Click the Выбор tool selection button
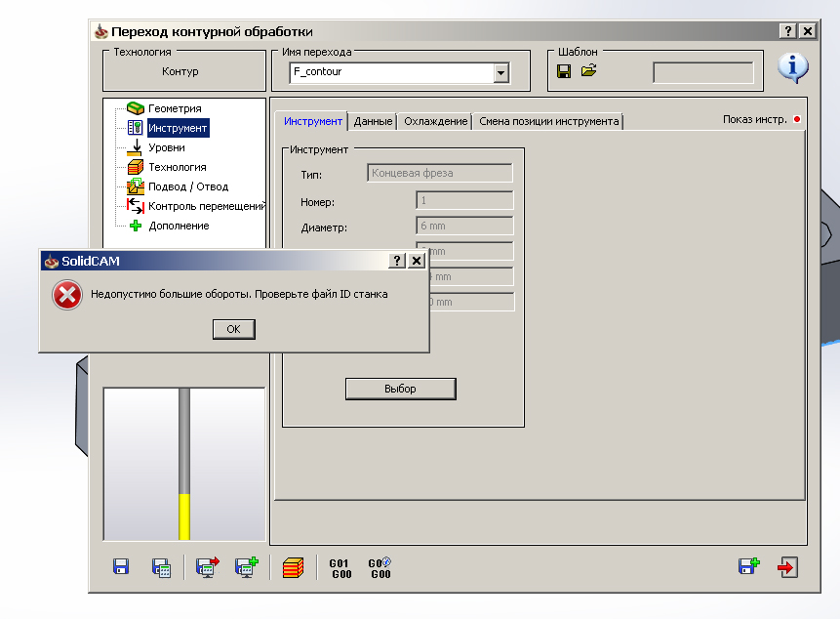The width and height of the screenshot is (840, 619). 401,389
